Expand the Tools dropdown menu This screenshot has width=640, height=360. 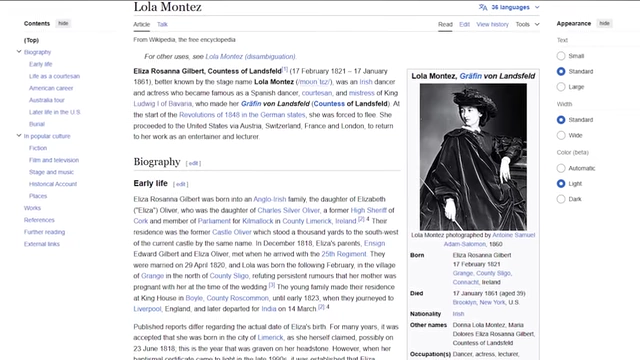click(x=527, y=24)
